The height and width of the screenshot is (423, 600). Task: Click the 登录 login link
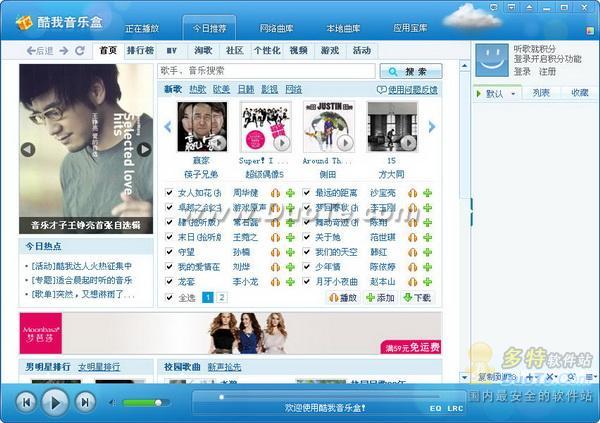tap(522, 72)
